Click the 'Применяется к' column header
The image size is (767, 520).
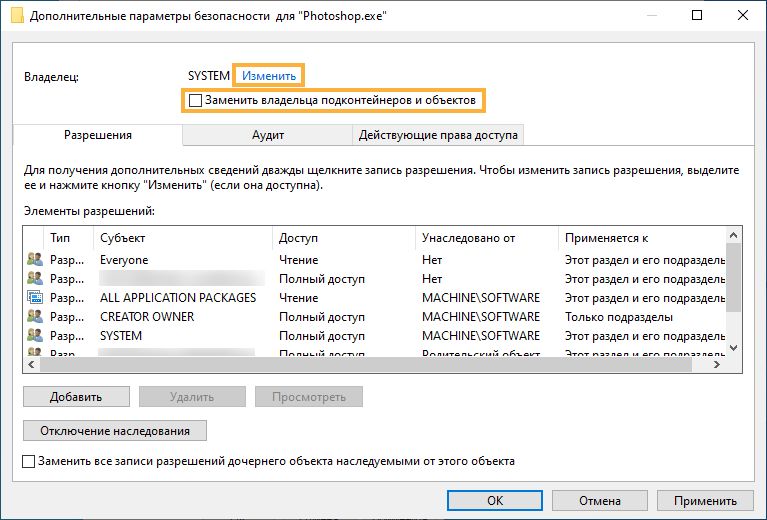[x=642, y=238]
